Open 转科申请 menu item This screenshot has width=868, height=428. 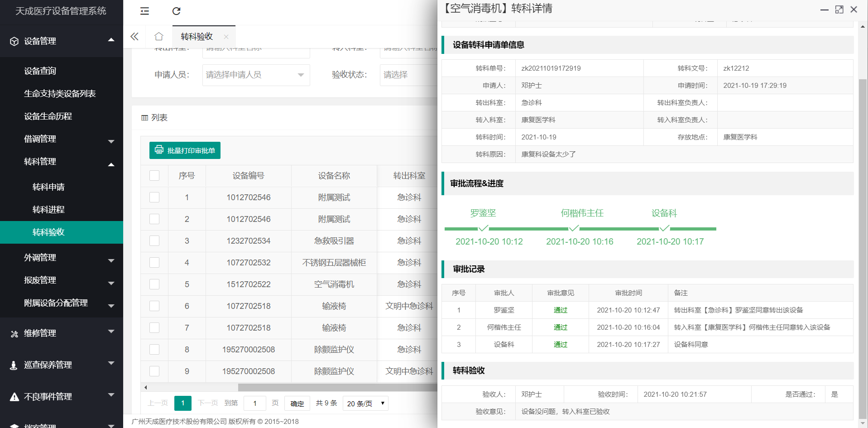[62, 187]
